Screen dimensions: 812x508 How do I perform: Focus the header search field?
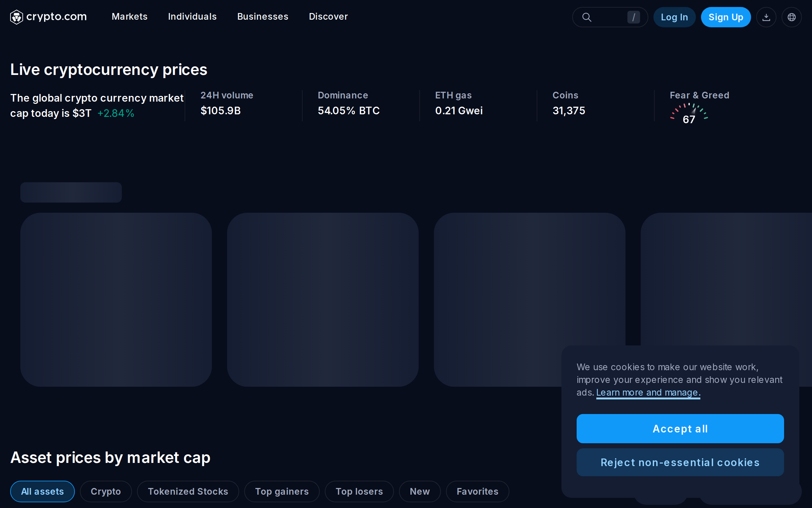coord(610,17)
